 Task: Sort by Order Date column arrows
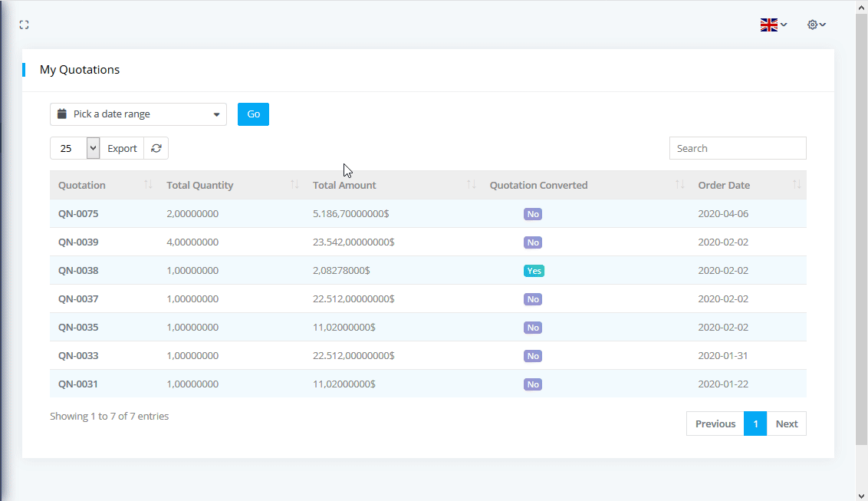(x=797, y=185)
